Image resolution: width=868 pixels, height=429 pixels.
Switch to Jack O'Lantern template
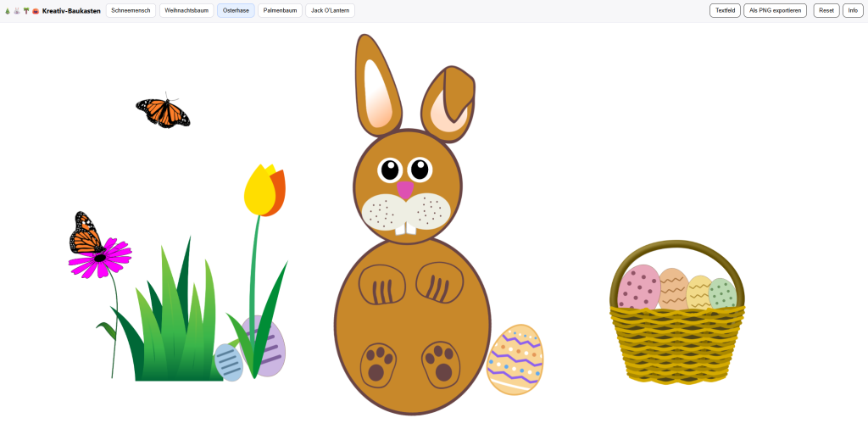(x=330, y=10)
